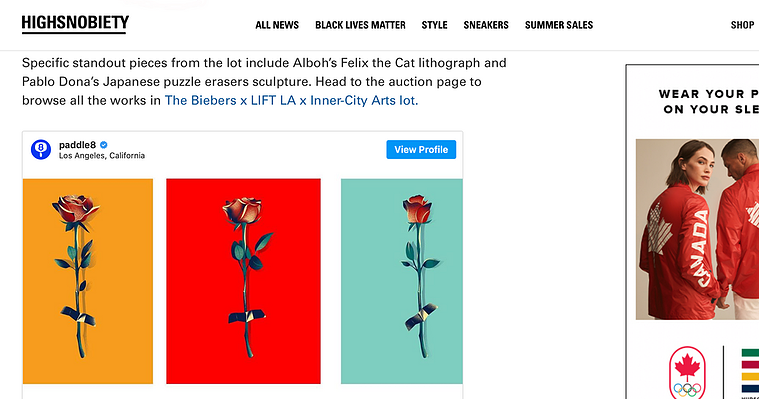Open the All News menu
Viewport: 759px width, 399px height.
(277, 25)
